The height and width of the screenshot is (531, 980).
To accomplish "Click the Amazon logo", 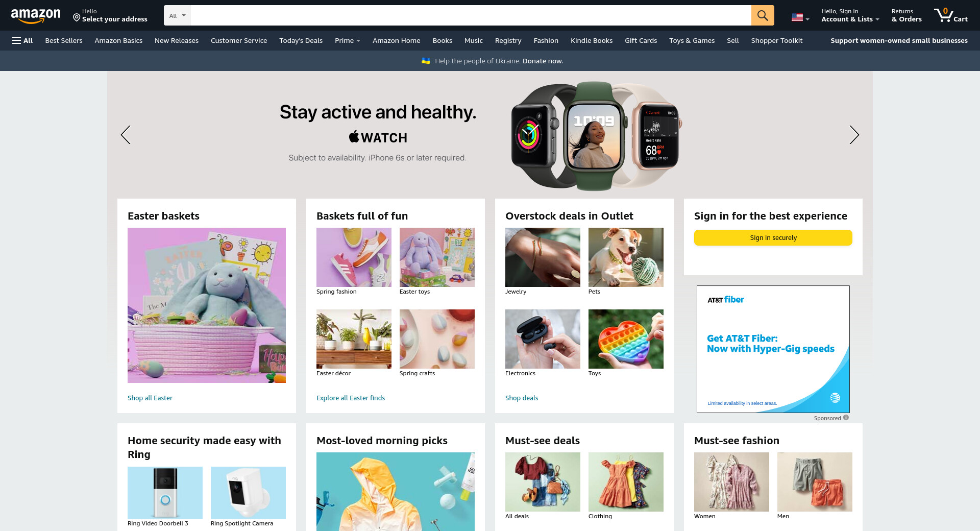I will pyautogui.click(x=36, y=16).
